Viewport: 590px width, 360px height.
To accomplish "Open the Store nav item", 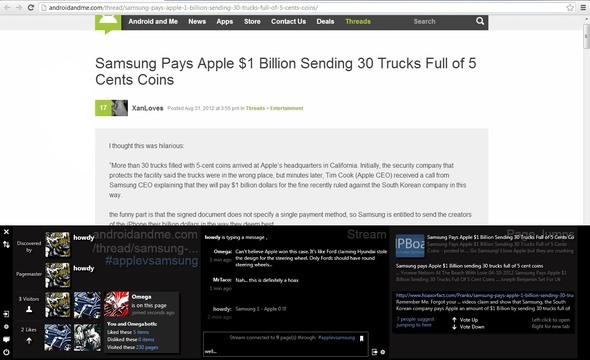I will click(x=252, y=21).
